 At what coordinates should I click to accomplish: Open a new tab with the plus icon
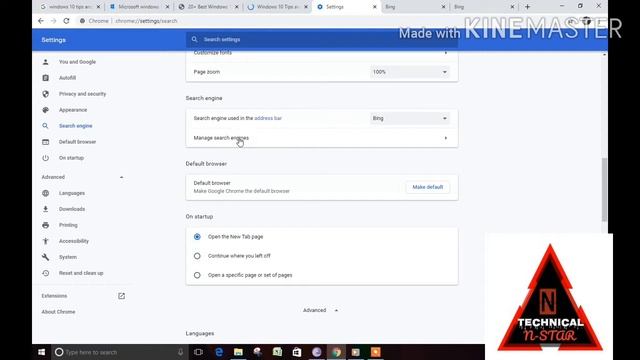coord(527,7)
